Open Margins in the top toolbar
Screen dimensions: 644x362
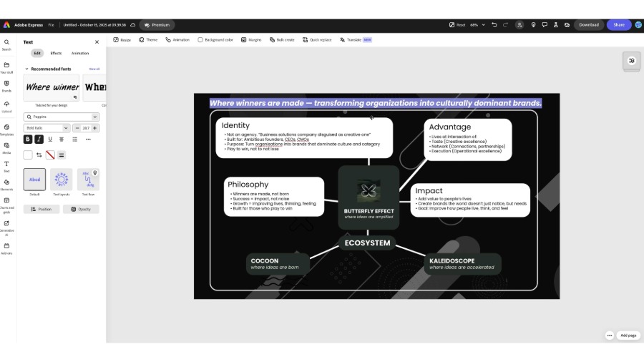[251, 40]
